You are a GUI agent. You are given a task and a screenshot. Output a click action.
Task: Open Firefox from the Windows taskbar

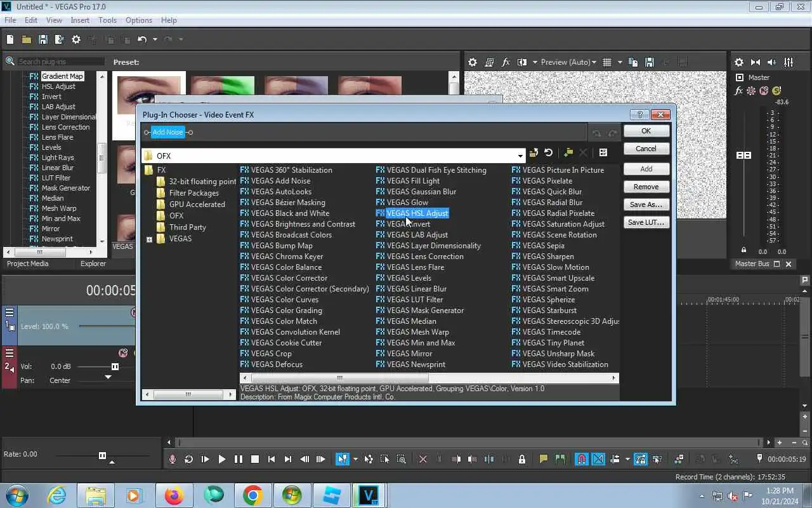(x=174, y=495)
